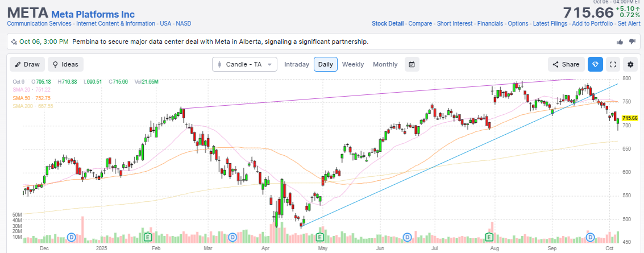Image resolution: width=644 pixels, height=253 pixels.
Task: Open the date range calendar icon
Action: (x=412, y=64)
